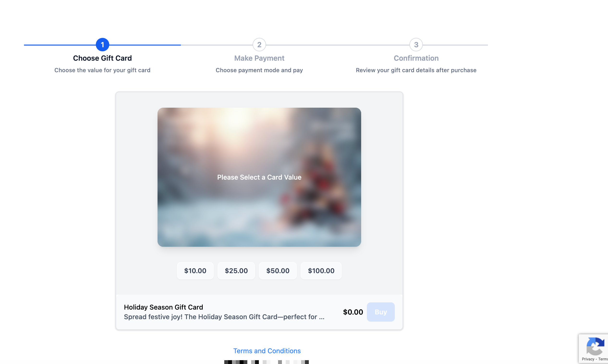Open the reCAPTCHA Terms link
Image resolution: width=608 pixels, height=364 pixels.
click(603, 359)
